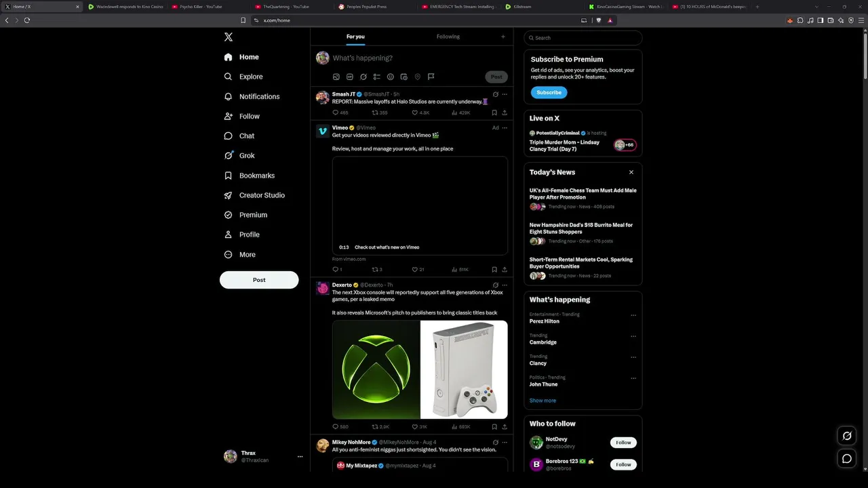
Task: Bookmark the Smash JT post
Action: coord(494,113)
